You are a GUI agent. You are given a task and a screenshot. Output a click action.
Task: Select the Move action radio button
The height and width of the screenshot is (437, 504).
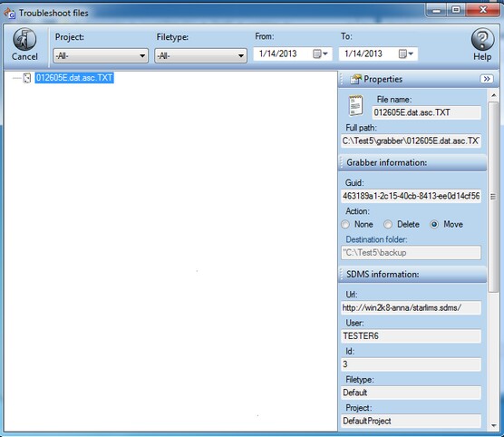(x=434, y=225)
